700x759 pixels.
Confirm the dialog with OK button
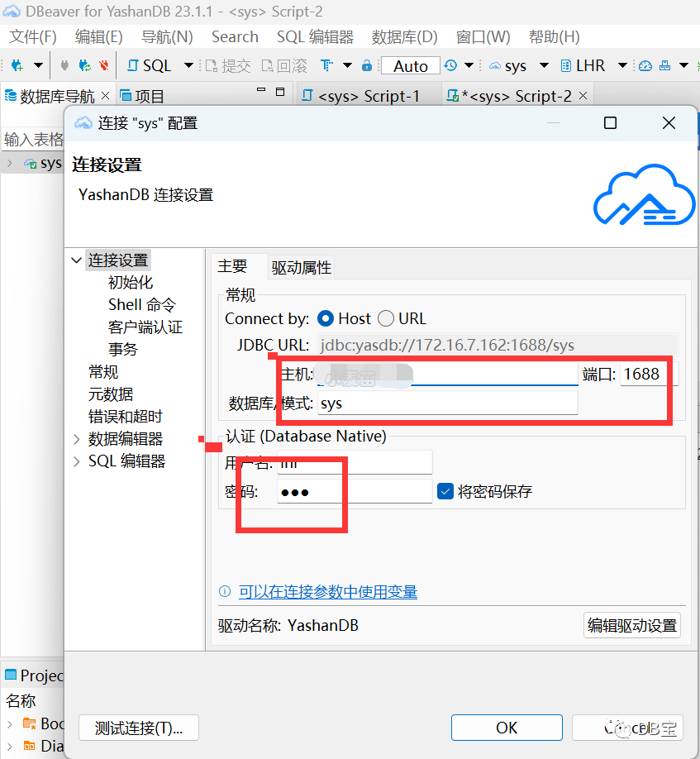(x=507, y=728)
